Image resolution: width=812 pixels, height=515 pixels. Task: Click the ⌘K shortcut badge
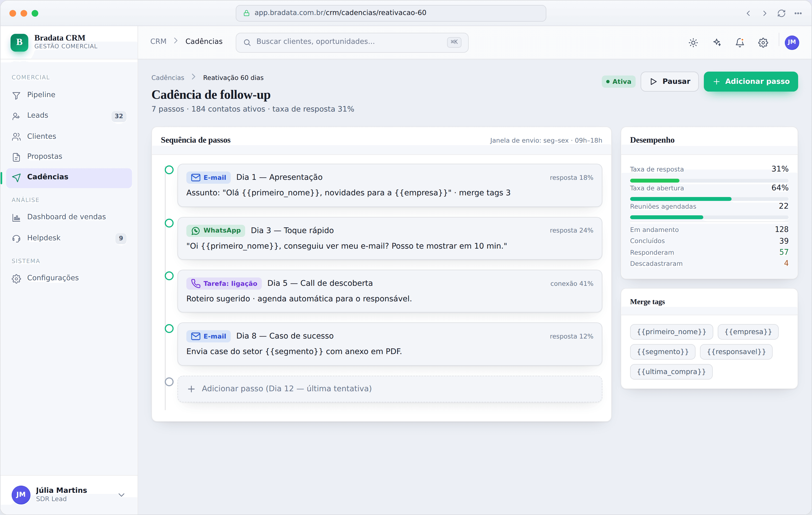pyautogui.click(x=454, y=42)
